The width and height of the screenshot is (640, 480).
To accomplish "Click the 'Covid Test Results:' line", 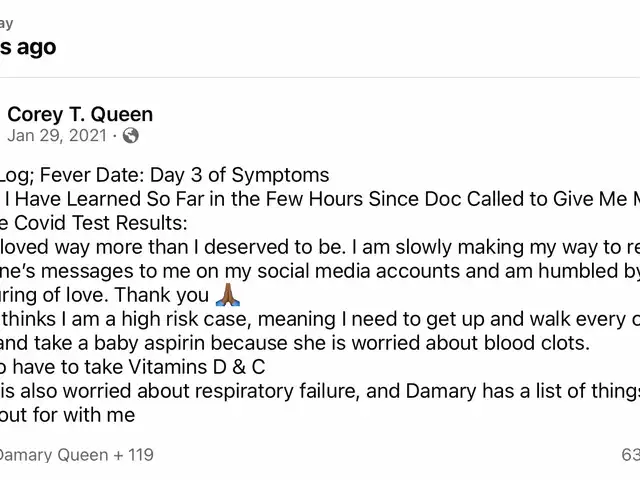I will click(x=94, y=223).
